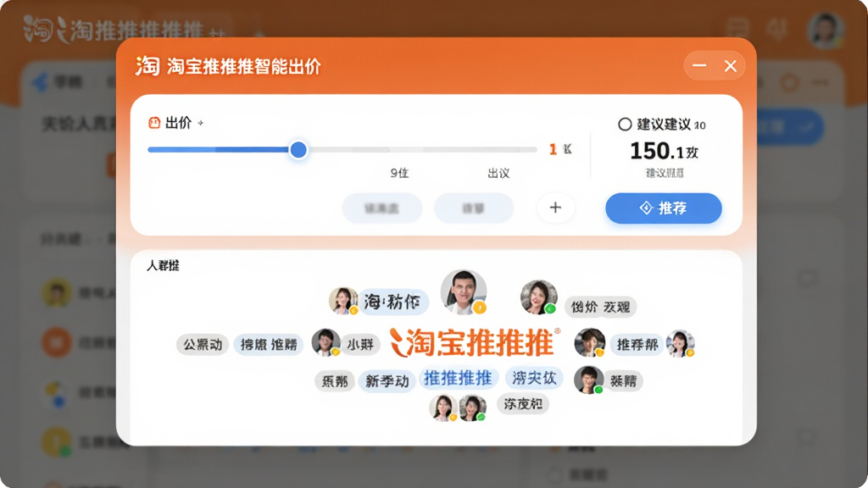Click the unfilled gray part of bid slider
The image size is (868, 488).
pos(422,149)
